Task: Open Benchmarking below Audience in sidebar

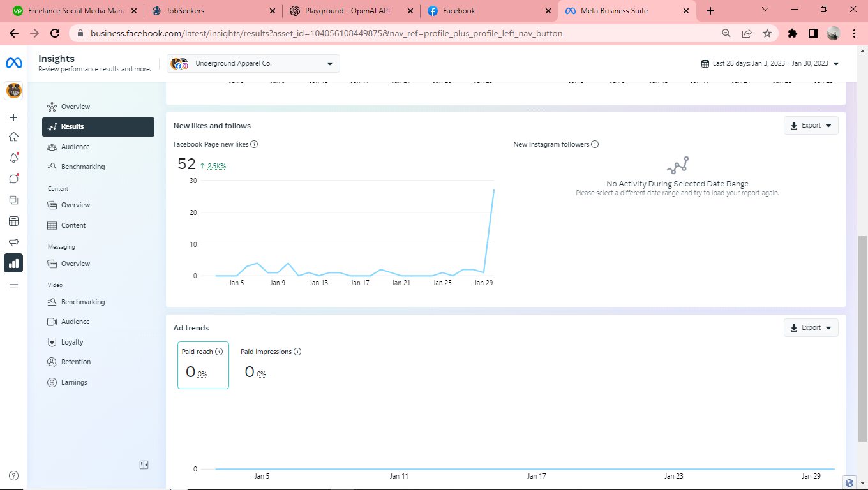Action: point(98,167)
